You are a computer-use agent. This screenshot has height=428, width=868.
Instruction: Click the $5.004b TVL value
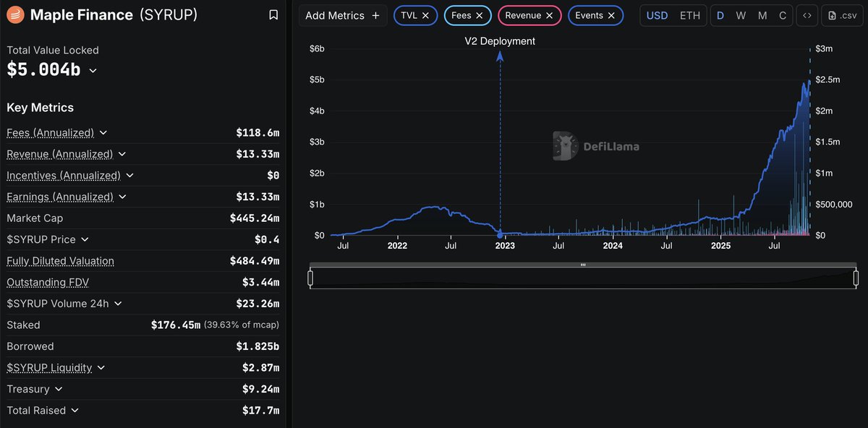click(43, 70)
